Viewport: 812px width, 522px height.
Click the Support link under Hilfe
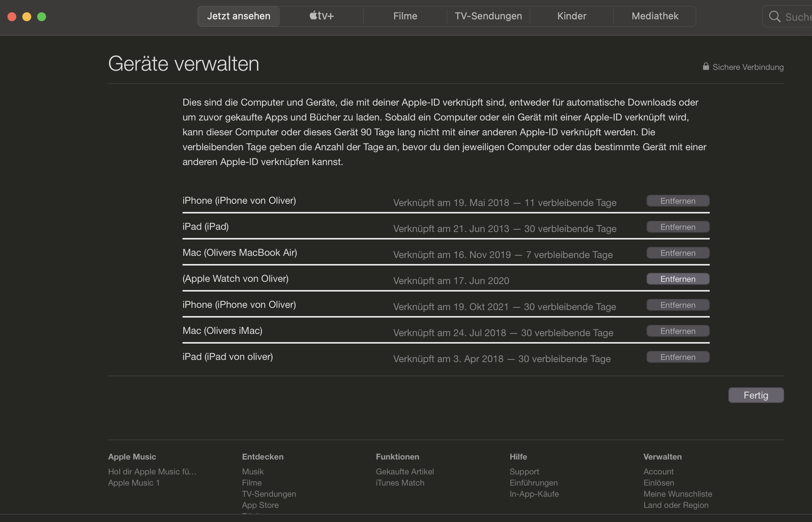pyautogui.click(x=524, y=471)
